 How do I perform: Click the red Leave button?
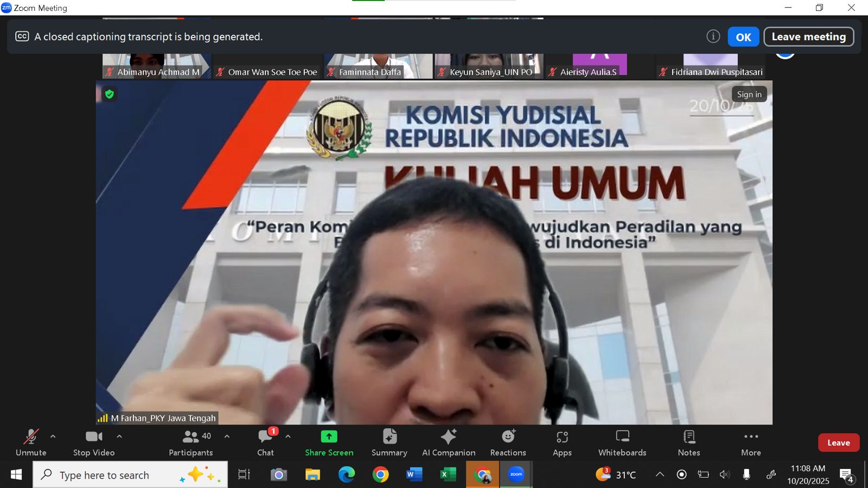click(x=838, y=442)
